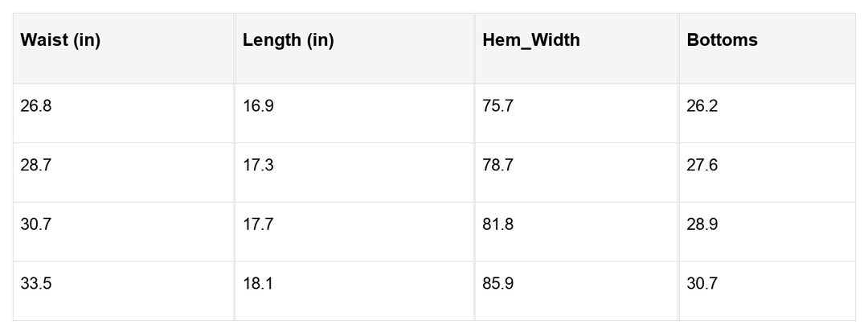
Task: Select the Bottoms column header
Action: pyautogui.click(x=722, y=41)
